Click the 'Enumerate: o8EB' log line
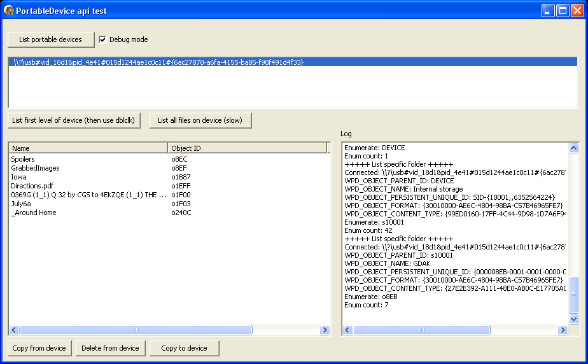588x364 pixels. tap(371, 297)
